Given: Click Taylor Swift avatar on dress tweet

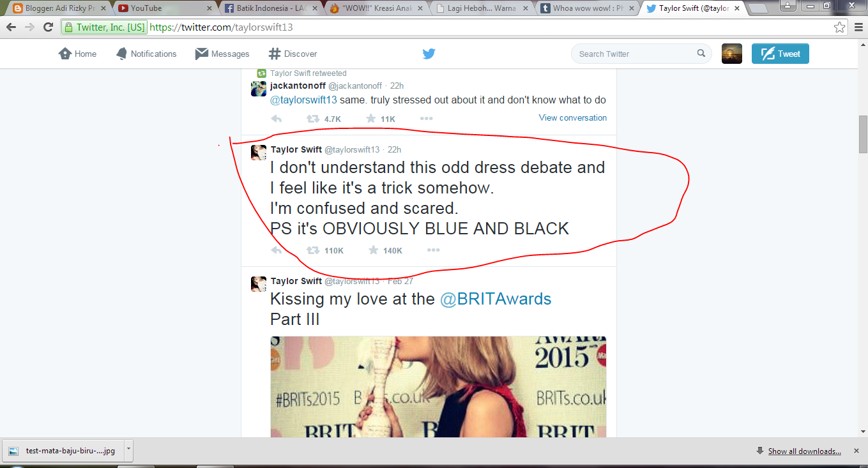Looking at the screenshot, I should point(259,153).
